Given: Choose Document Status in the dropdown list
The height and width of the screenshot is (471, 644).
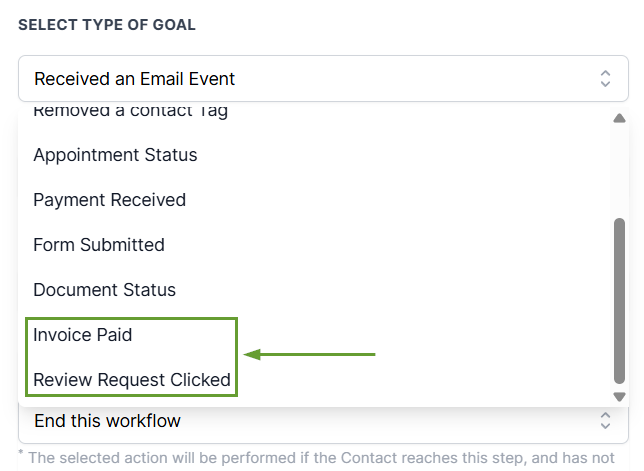Looking at the screenshot, I should pyautogui.click(x=104, y=290).
